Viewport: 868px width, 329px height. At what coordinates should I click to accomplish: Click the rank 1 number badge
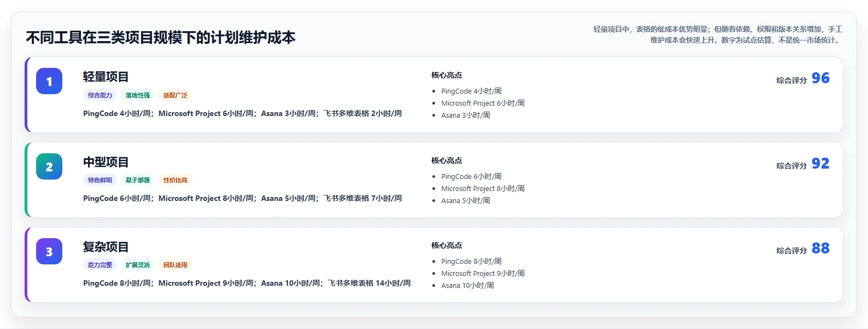coord(49,81)
